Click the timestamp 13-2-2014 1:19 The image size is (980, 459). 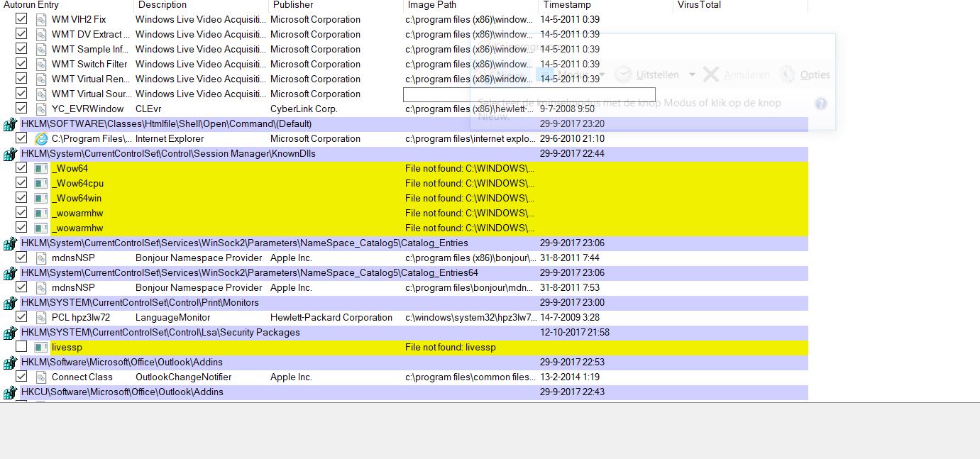(x=570, y=377)
